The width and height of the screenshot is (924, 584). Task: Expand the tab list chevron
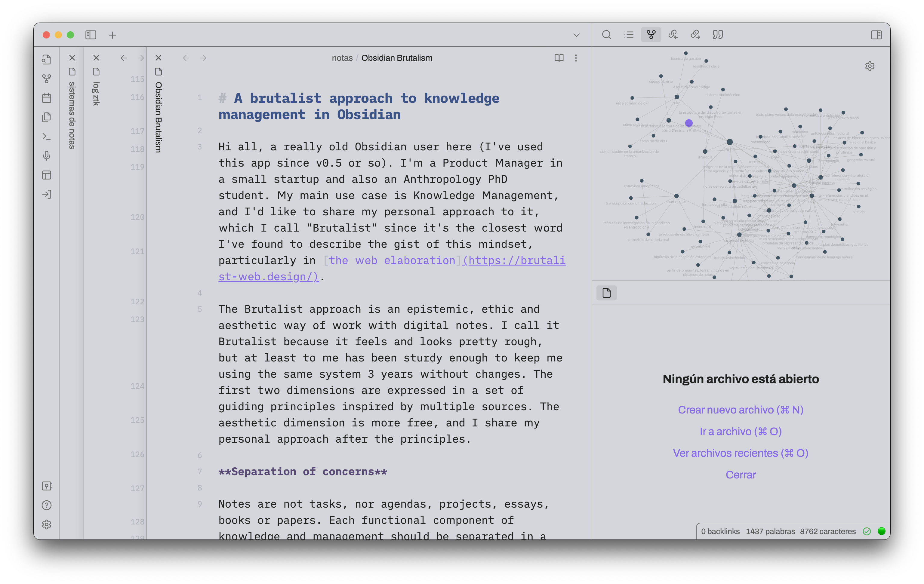(x=576, y=35)
